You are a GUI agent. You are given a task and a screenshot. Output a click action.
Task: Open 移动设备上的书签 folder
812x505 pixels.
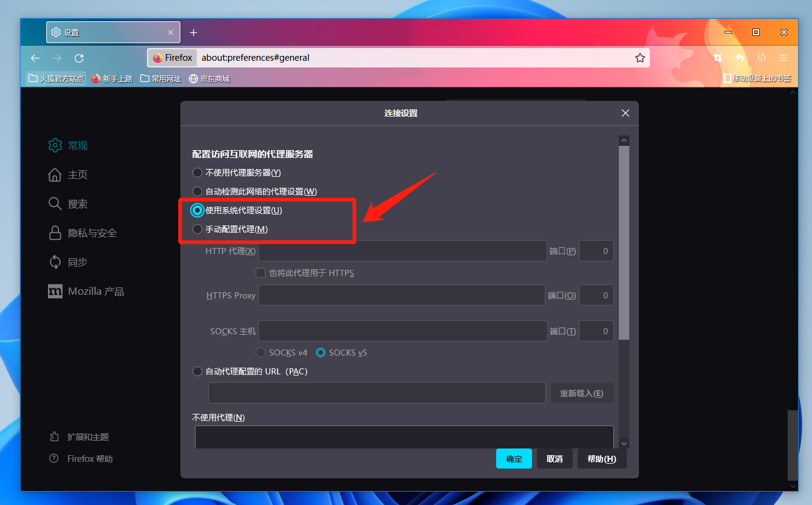[x=757, y=78]
